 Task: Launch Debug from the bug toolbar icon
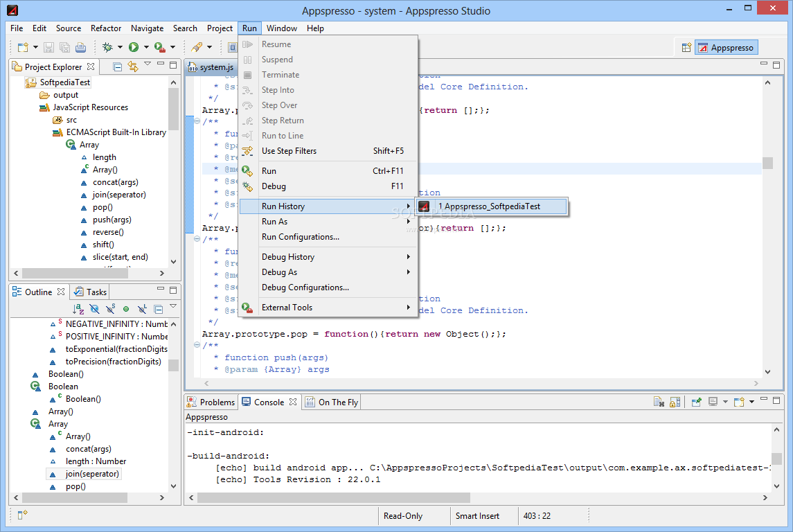point(107,48)
